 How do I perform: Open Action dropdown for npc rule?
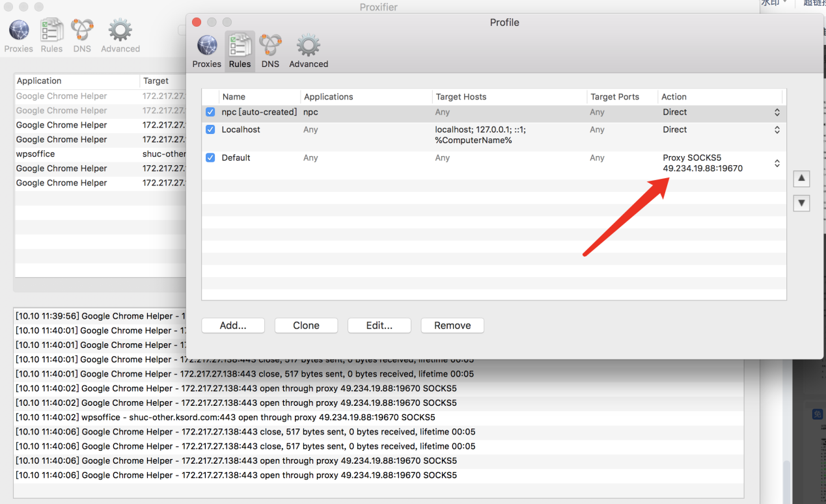pyautogui.click(x=777, y=113)
